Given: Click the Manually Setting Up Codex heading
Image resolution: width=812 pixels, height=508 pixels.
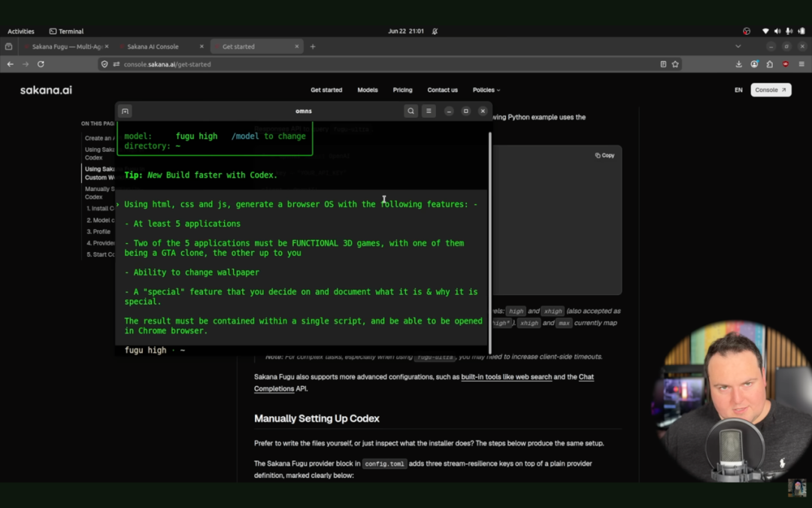Looking at the screenshot, I should click(317, 418).
